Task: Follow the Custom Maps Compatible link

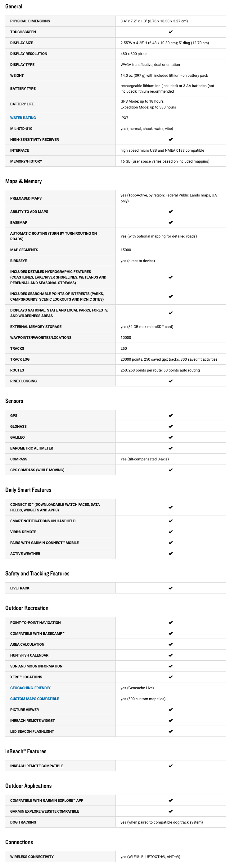Action: [x=35, y=699]
